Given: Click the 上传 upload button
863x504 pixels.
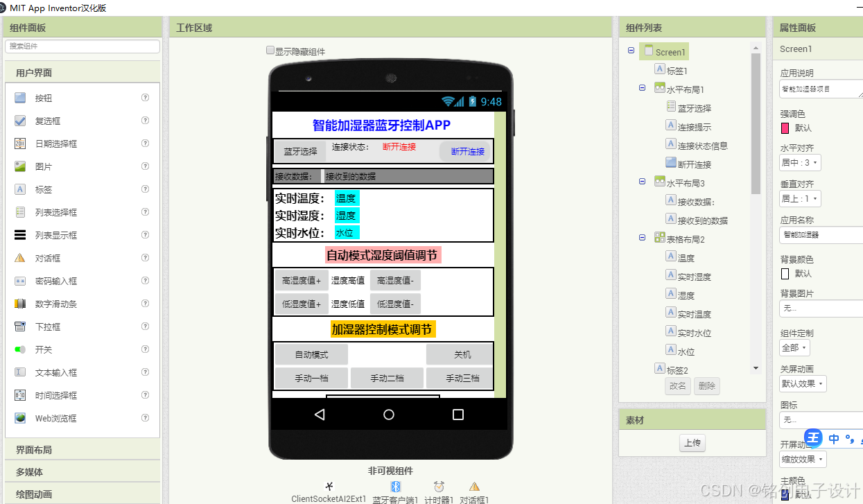Looking at the screenshot, I should point(692,444).
